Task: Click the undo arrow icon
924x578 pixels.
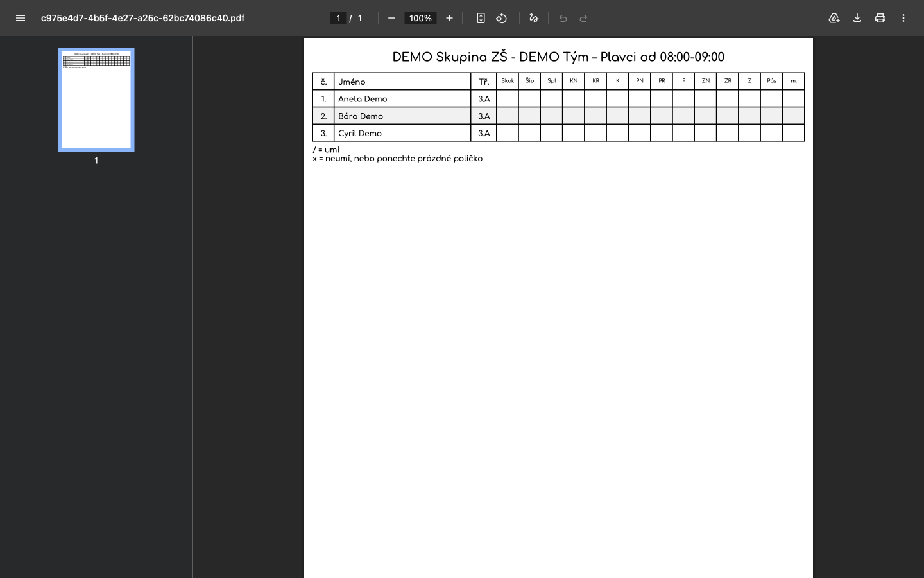Action: pos(563,18)
